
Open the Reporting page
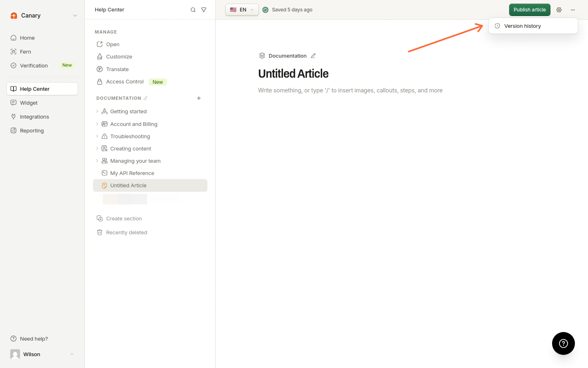[x=42, y=130]
